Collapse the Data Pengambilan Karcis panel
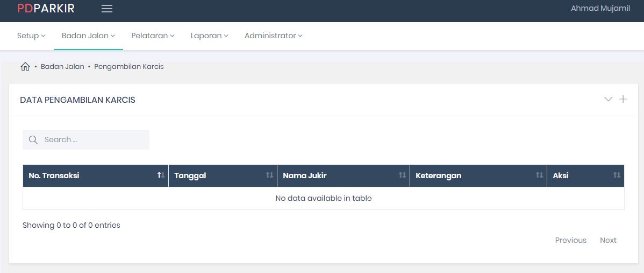This screenshot has width=644, height=273. click(x=608, y=99)
